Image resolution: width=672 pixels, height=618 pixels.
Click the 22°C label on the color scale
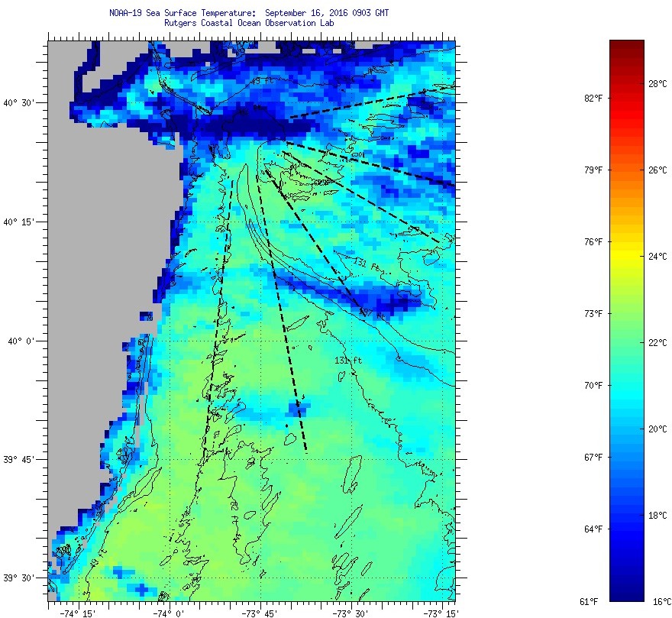[x=657, y=343]
